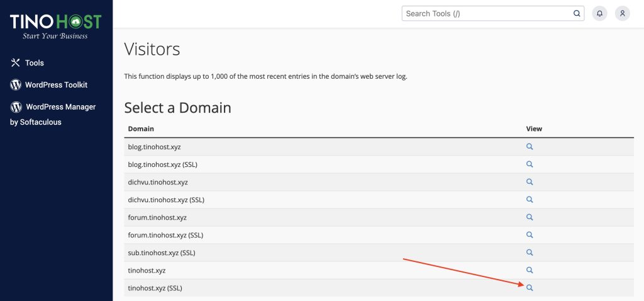Click the View column header
This screenshot has width=644, height=301.
tap(534, 128)
